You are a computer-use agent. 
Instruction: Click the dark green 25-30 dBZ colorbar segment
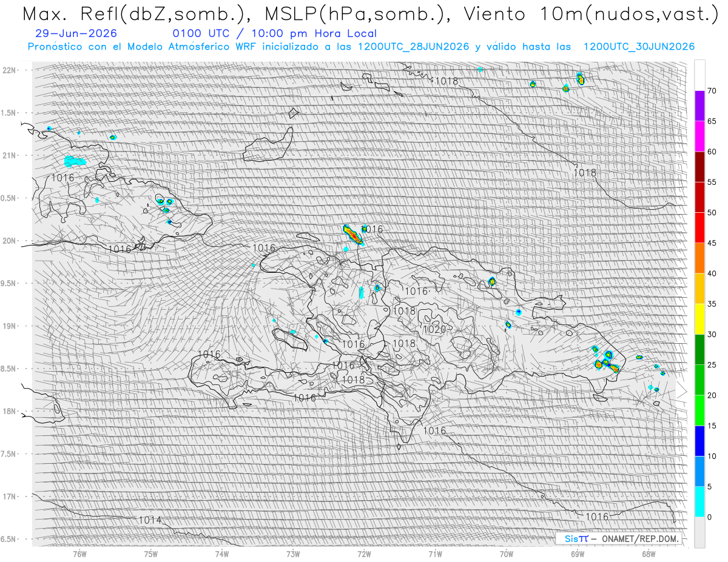coord(699,349)
